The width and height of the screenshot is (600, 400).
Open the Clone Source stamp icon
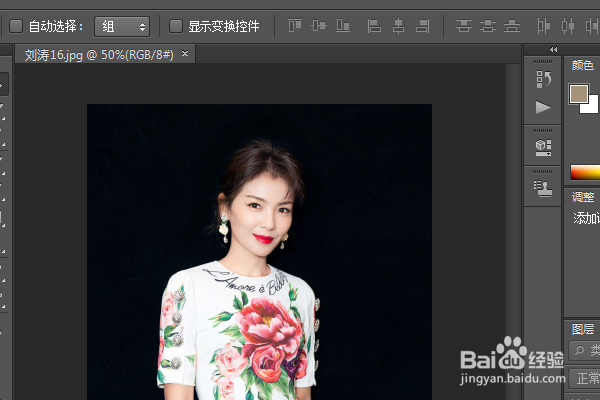543,188
